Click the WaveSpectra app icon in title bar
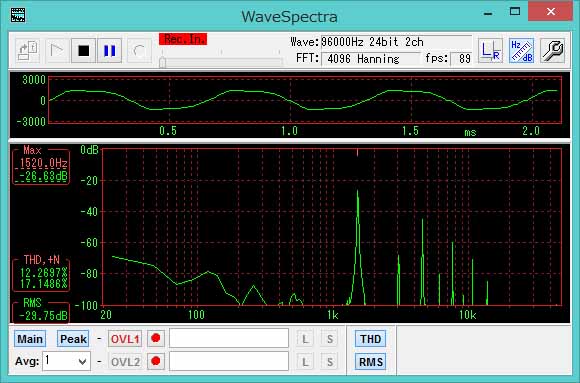580x383 pixels. click(x=18, y=15)
